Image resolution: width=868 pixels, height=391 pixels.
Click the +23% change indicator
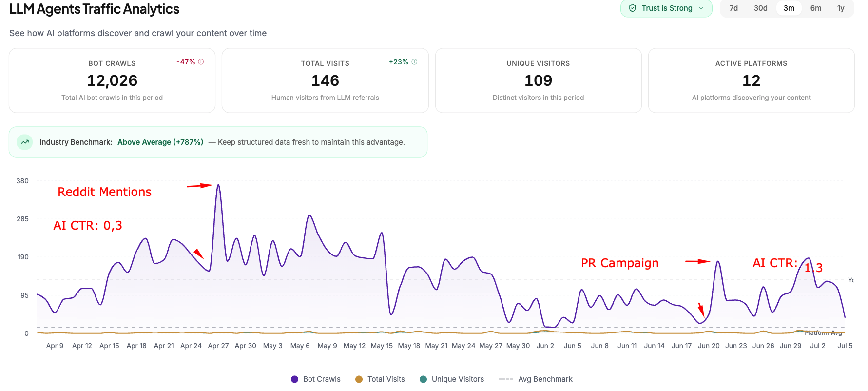pos(398,62)
